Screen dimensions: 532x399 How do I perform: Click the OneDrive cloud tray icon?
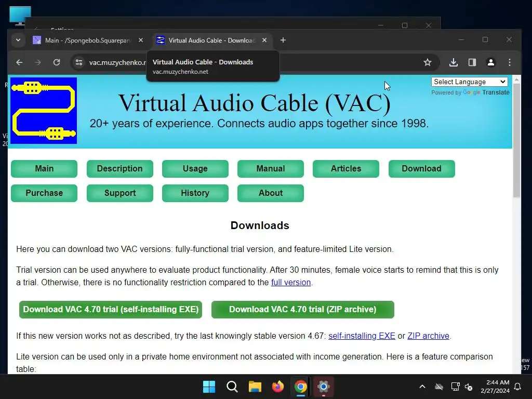pyautogui.click(x=439, y=387)
